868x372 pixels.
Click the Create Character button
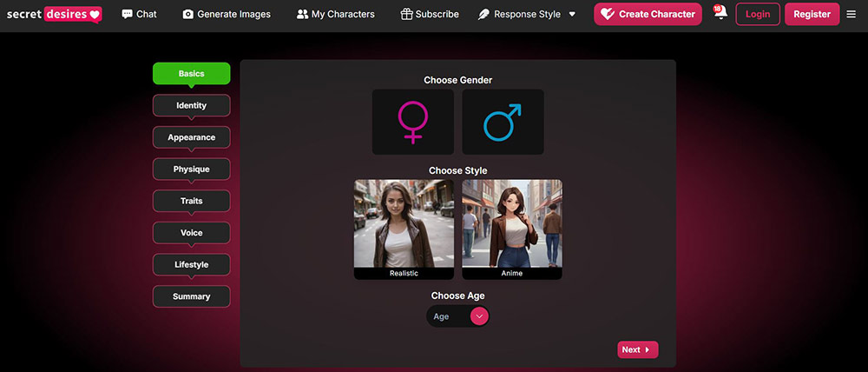tap(648, 14)
